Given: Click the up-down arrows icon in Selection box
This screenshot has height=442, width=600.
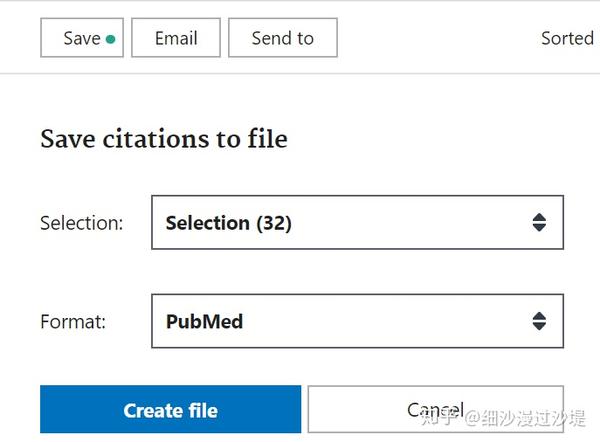Looking at the screenshot, I should [x=539, y=222].
